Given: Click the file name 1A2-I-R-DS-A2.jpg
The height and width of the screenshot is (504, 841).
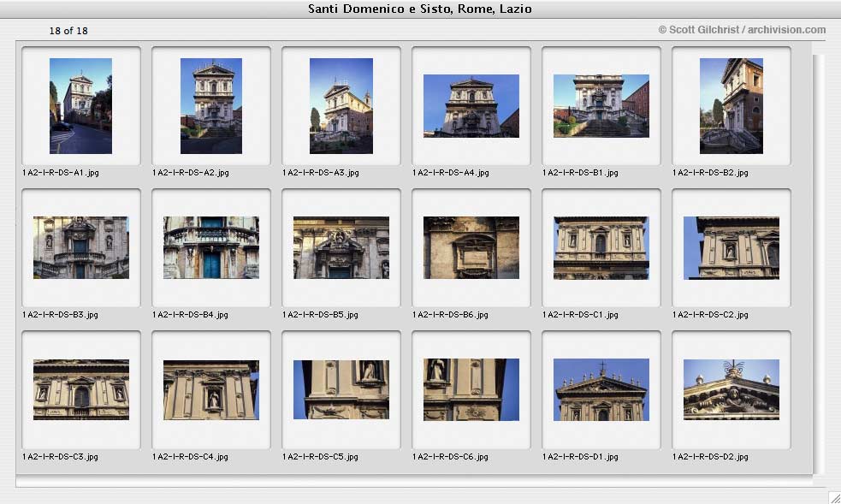Looking at the screenshot, I should pos(191,173).
